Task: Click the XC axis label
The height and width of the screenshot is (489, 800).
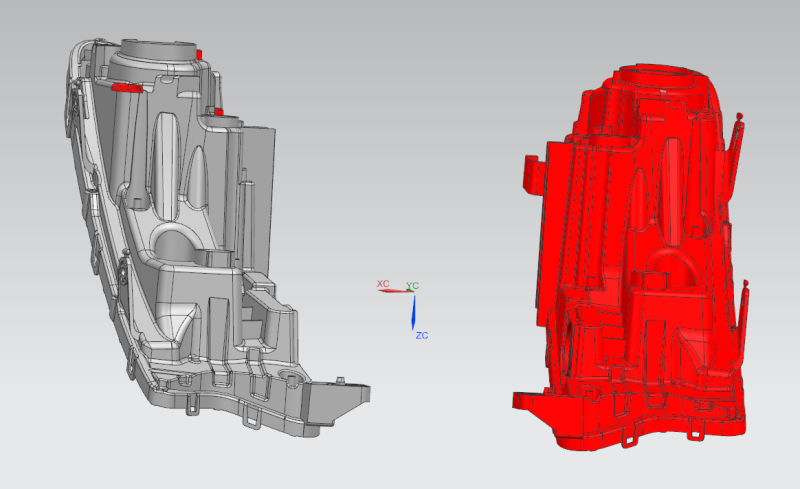Action: [x=383, y=284]
